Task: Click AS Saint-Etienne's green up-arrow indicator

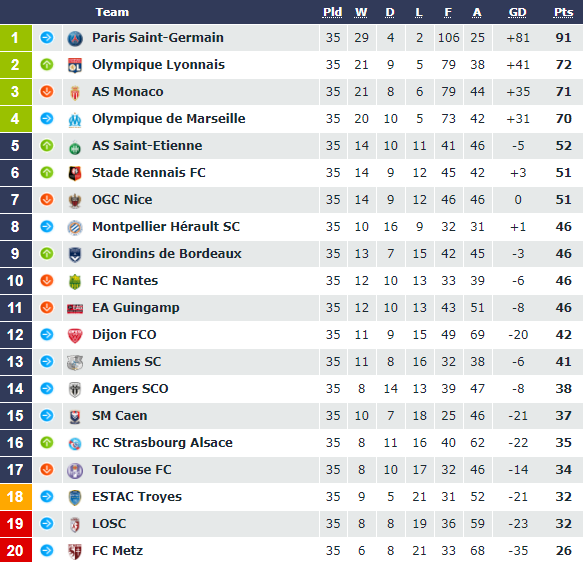Action: [x=47, y=145]
